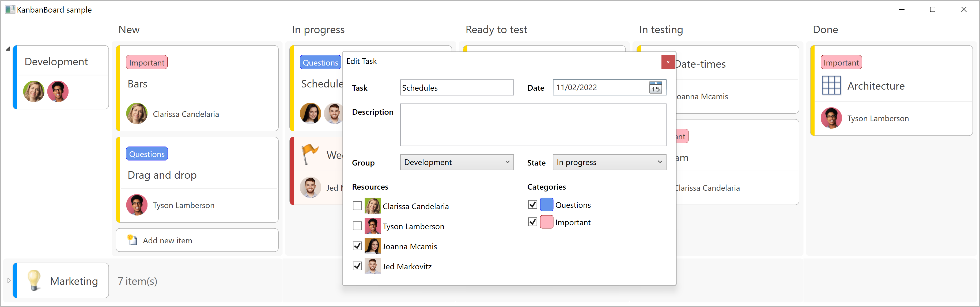Uncheck the Joanna Mcamis resource checkbox
The width and height of the screenshot is (980, 307).
(x=357, y=246)
